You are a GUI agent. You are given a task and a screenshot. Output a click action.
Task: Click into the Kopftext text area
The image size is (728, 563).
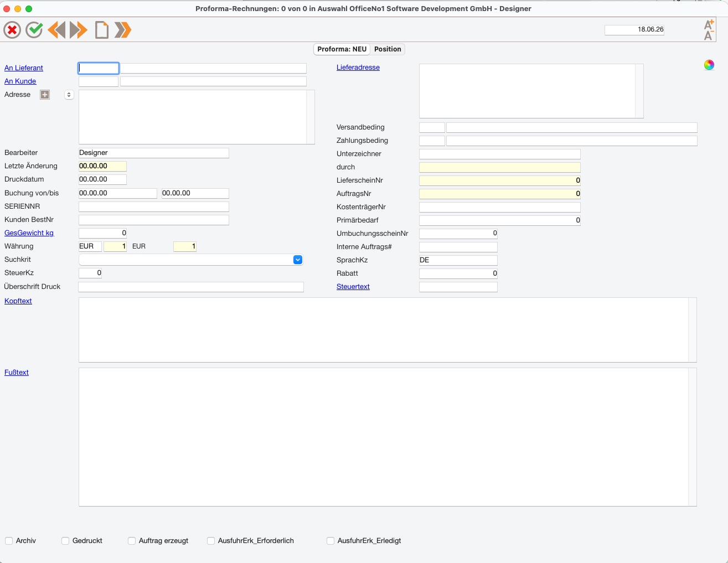(x=384, y=330)
